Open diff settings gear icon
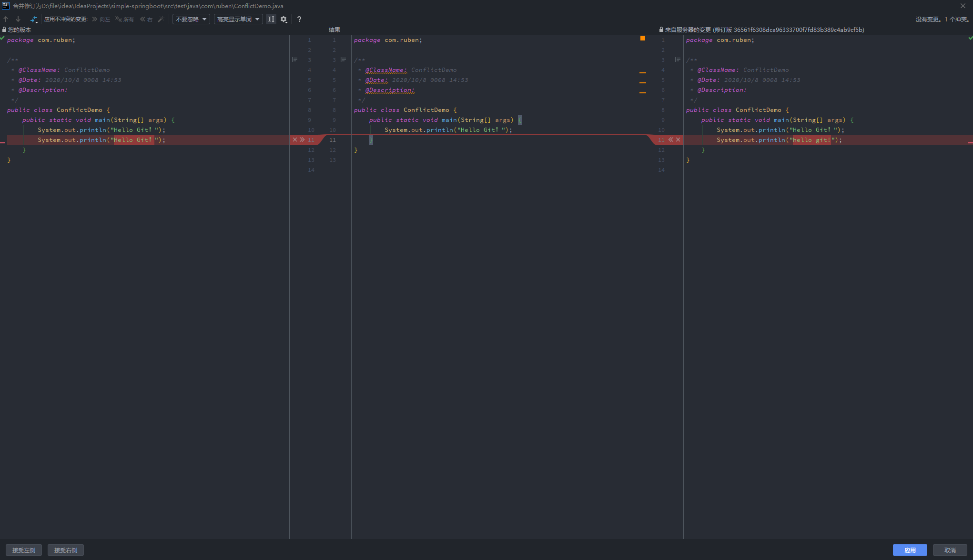 tap(284, 19)
